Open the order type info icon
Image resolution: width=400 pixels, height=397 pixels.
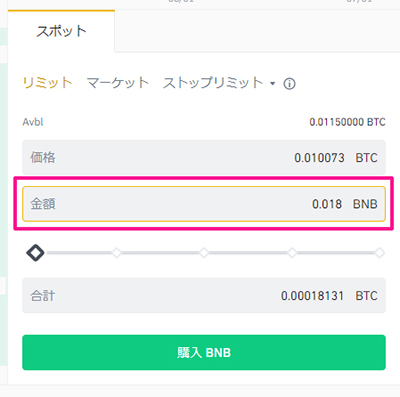[x=289, y=84]
